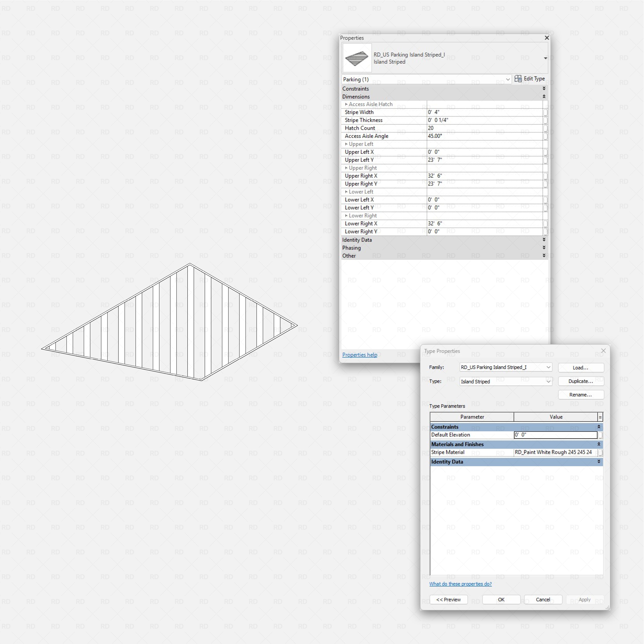Open the Family dropdown in Type Properties
This screenshot has height=644, width=644.
pyautogui.click(x=506, y=367)
